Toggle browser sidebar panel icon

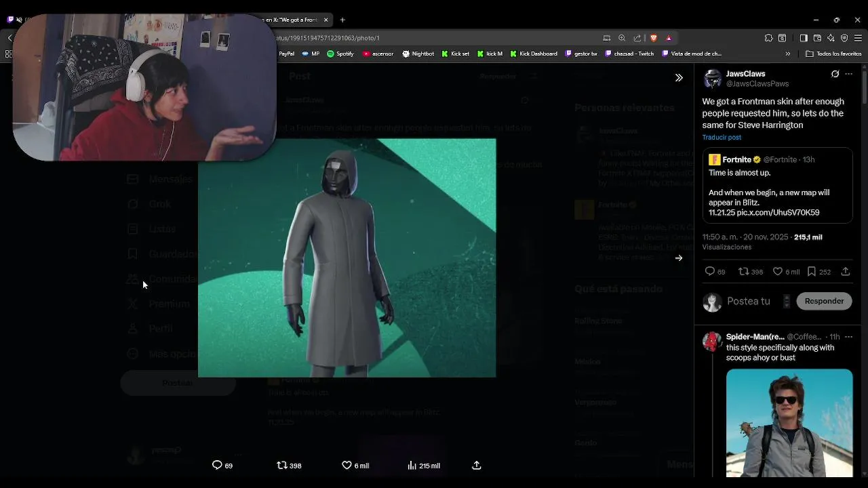coord(804,38)
